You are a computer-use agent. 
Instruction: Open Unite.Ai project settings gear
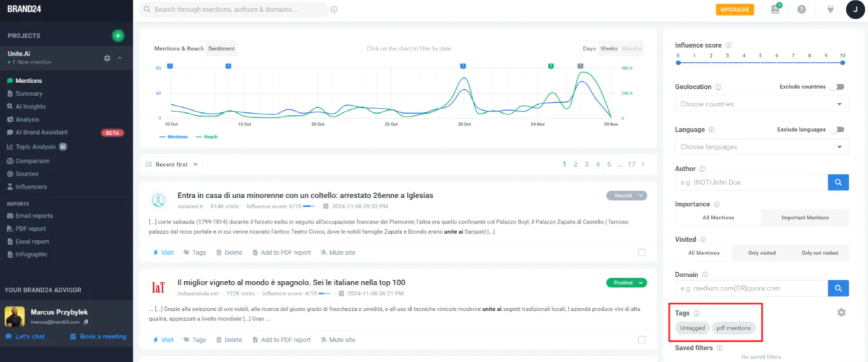pyautogui.click(x=107, y=58)
